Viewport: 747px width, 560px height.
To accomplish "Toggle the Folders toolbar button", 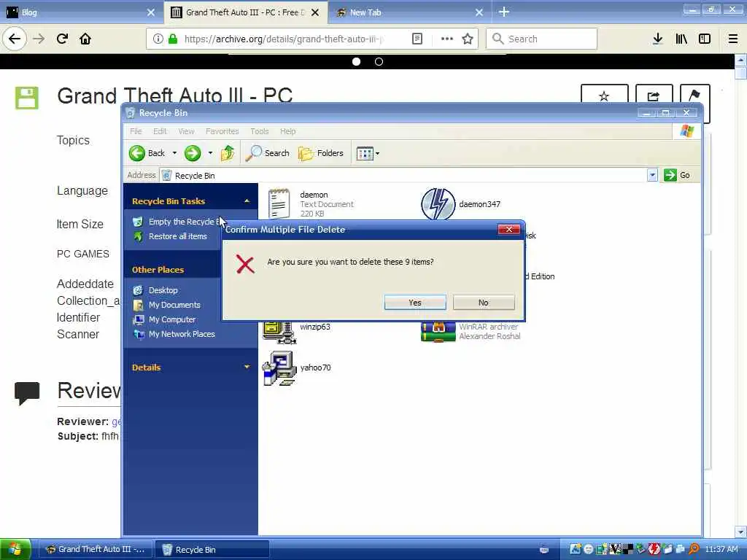I will (321, 153).
